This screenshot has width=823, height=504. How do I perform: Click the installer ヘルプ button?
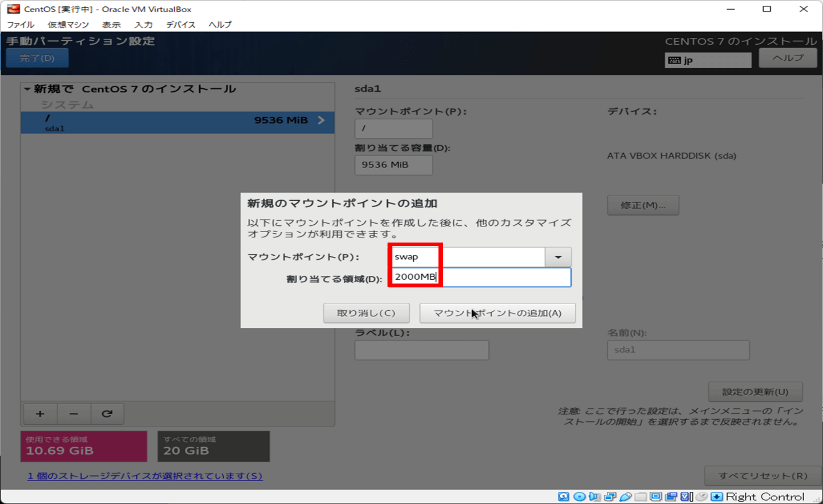(x=787, y=58)
